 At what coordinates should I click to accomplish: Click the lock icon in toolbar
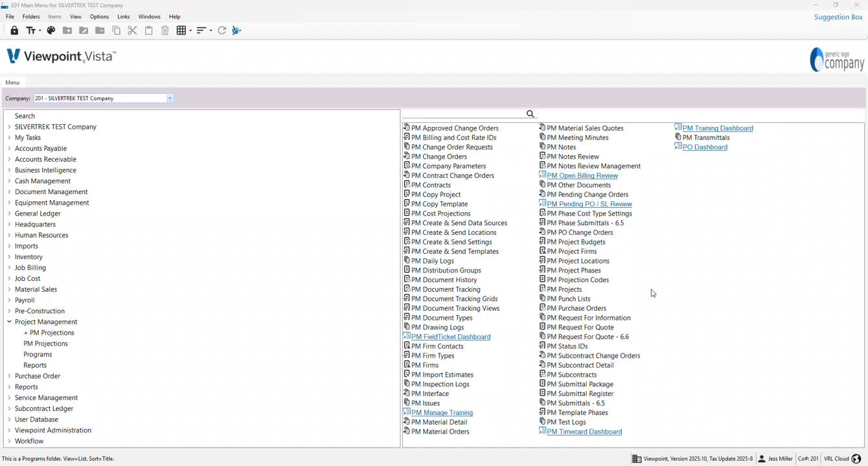pyautogui.click(x=14, y=30)
